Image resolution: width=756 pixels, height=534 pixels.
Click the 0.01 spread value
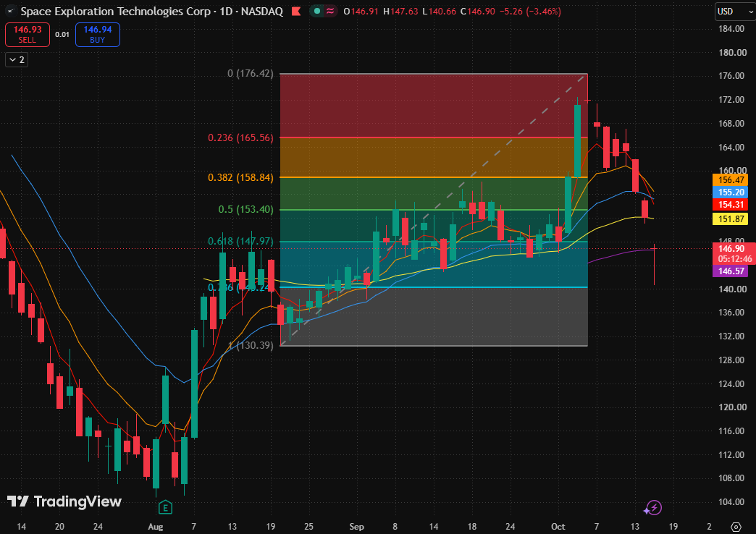[62, 35]
